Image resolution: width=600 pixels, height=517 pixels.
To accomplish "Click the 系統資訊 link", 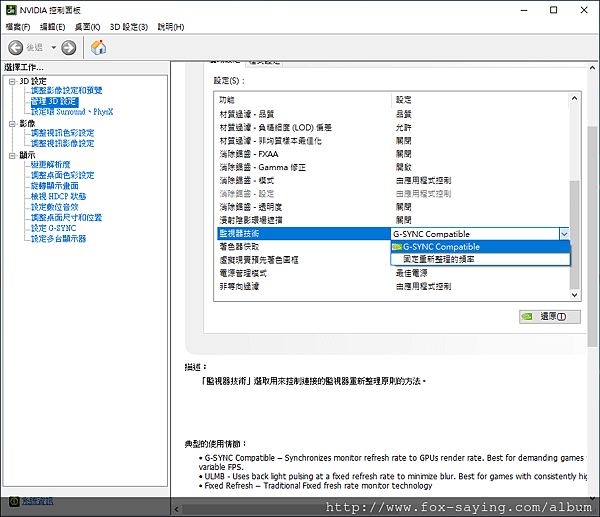I will [x=37, y=501].
